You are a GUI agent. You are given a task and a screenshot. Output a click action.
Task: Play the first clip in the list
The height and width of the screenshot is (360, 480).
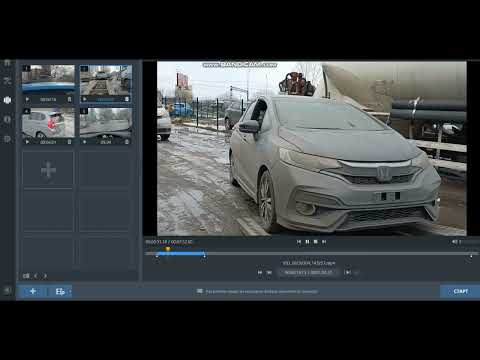point(27,99)
